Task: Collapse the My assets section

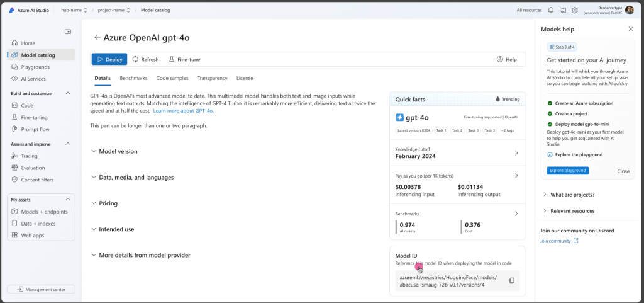Action: (x=68, y=200)
